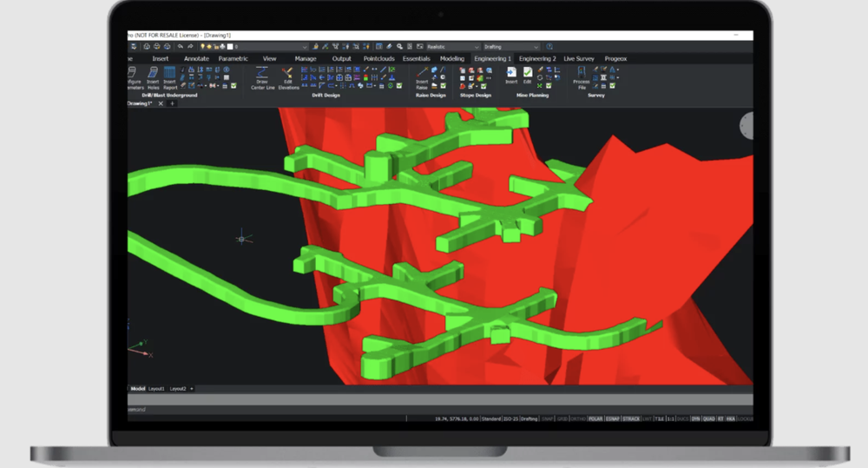Close the Drawing1 document tab
This screenshot has height=468, width=868.
point(161,103)
